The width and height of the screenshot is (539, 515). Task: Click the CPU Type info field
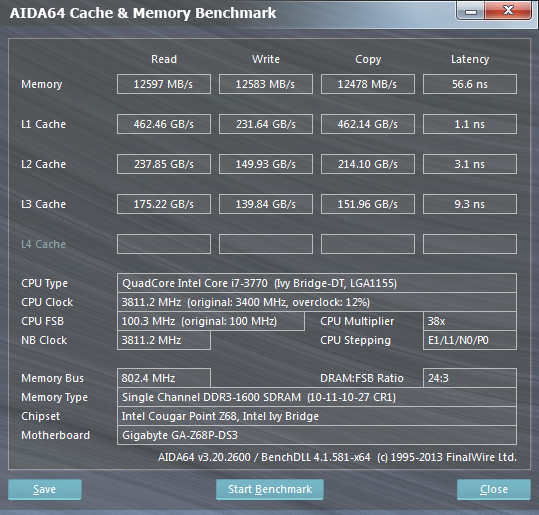click(x=317, y=283)
